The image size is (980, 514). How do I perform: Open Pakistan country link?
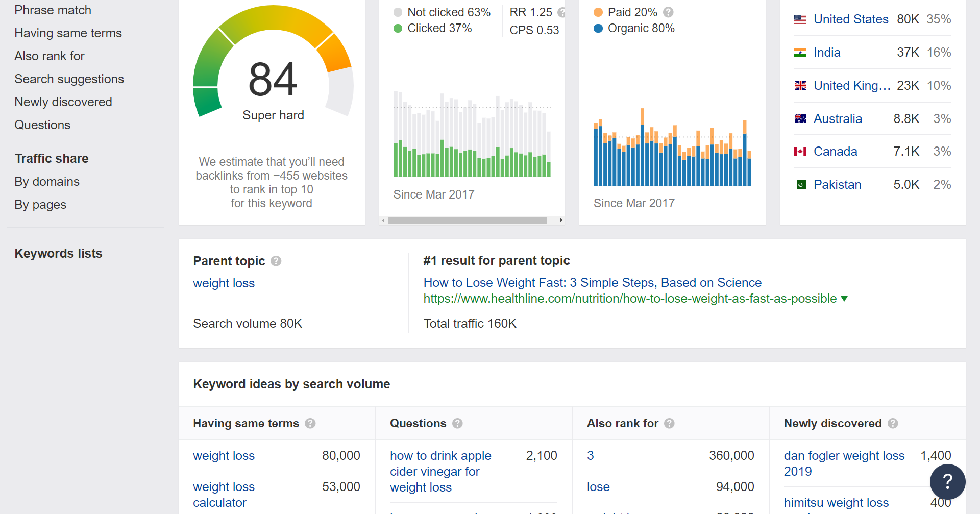click(x=837, y=185)
